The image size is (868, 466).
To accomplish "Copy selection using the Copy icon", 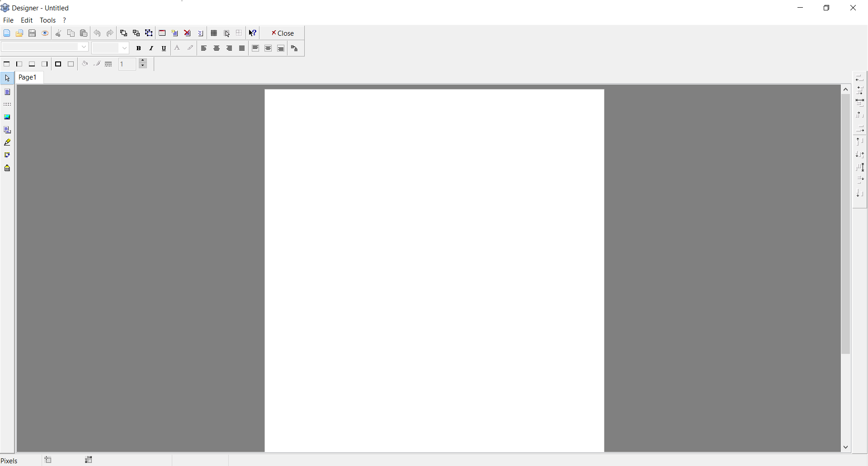I will click(71, 33).
